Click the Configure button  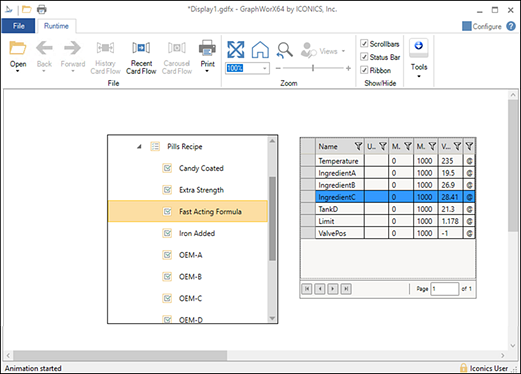[482, 26]
